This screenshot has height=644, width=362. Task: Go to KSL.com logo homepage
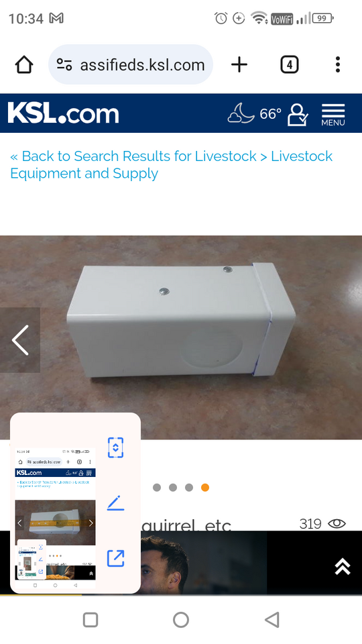click(63, 113)
